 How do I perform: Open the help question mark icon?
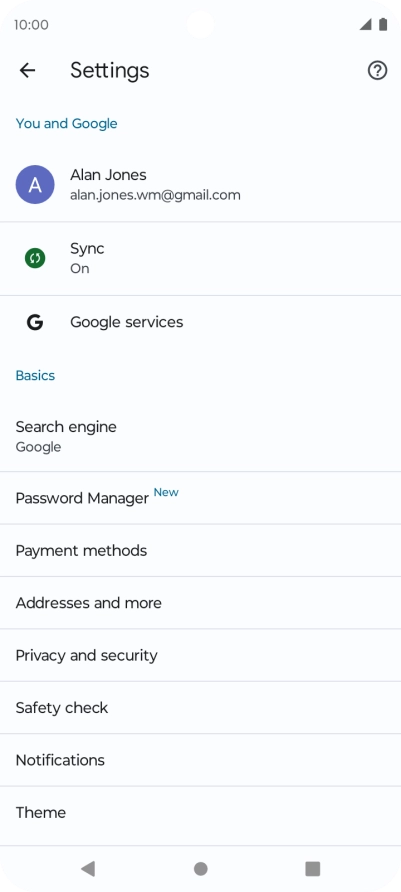click(x=377, y=71)
